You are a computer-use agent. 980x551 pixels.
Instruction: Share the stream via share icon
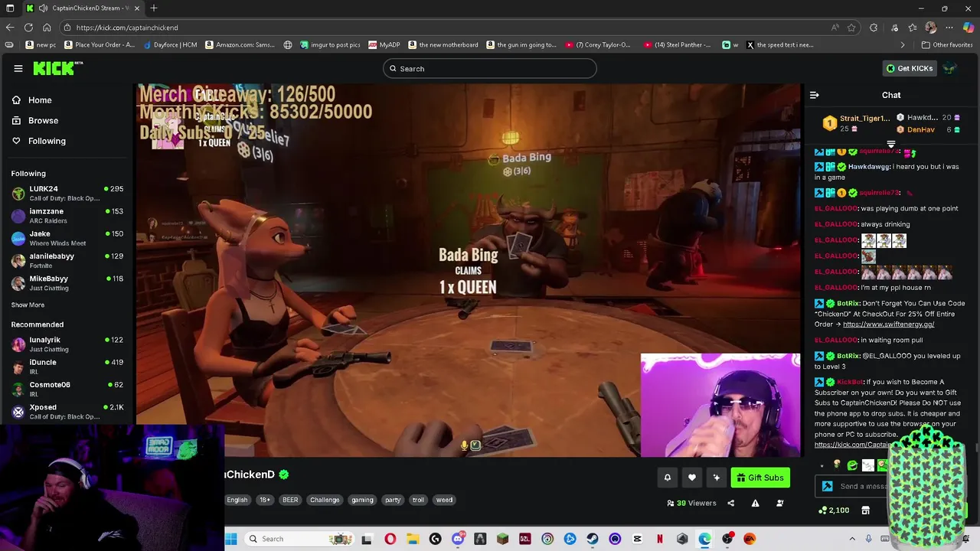coord(730,503)
